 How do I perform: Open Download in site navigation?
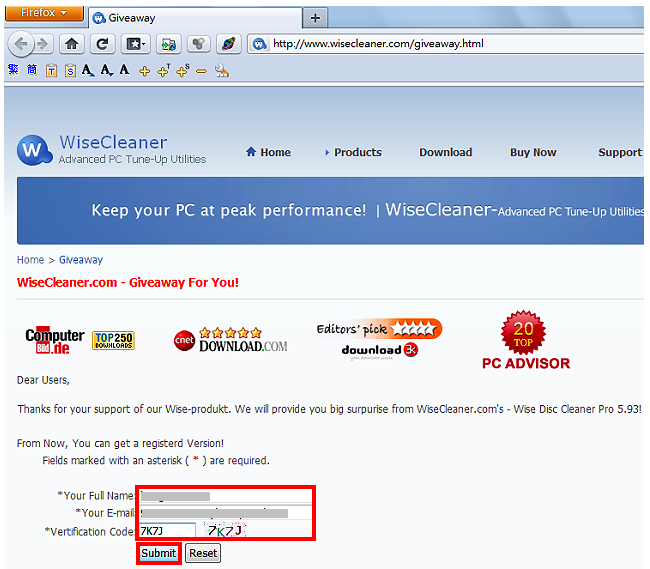click(x=446, y=153)
